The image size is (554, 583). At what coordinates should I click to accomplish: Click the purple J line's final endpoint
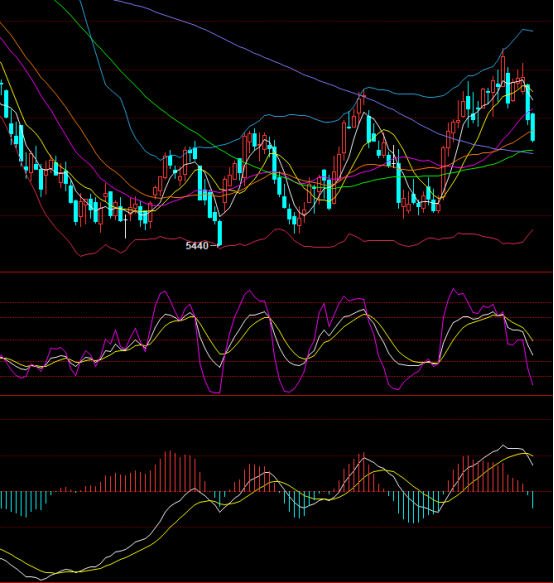(532, 384)
